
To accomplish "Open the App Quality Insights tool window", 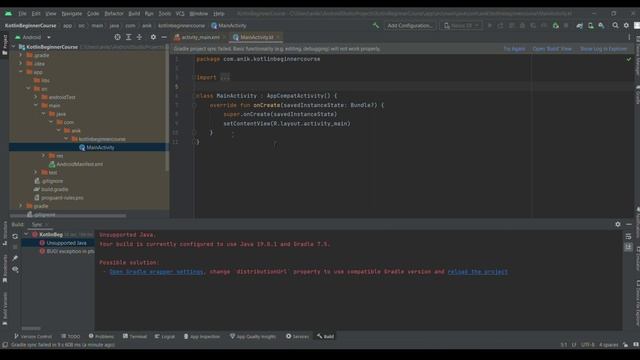I will click(253, 336).
